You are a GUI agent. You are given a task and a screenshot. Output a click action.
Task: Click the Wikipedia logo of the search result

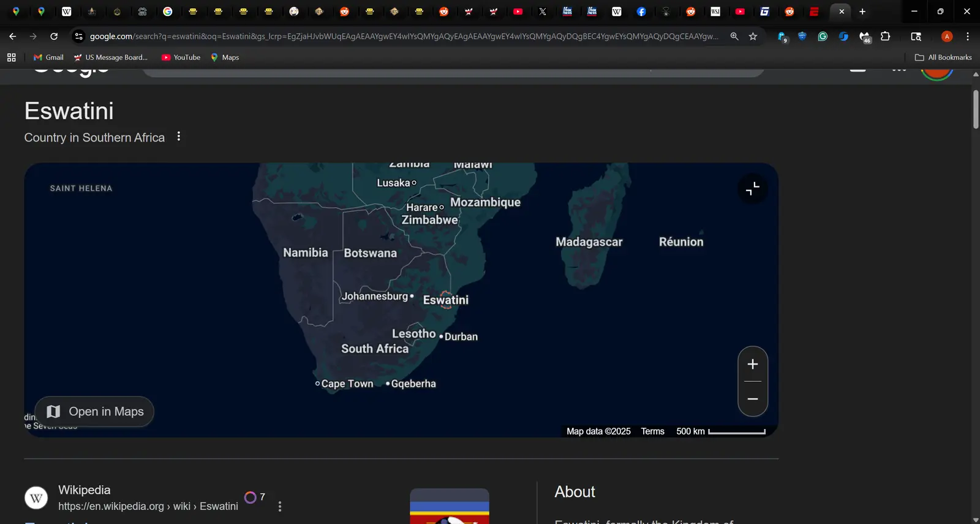[x=36, y=498]
